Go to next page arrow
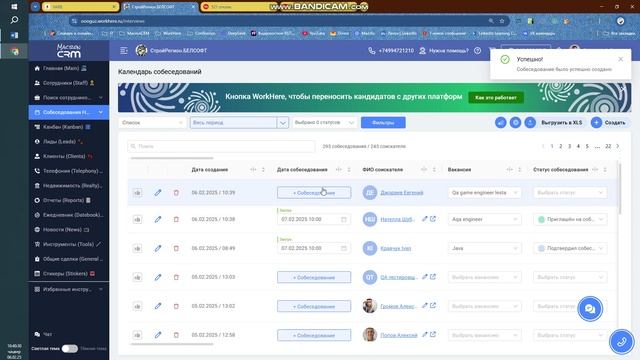Viewport: 640px width, 360px height. [x=618, y=146]
